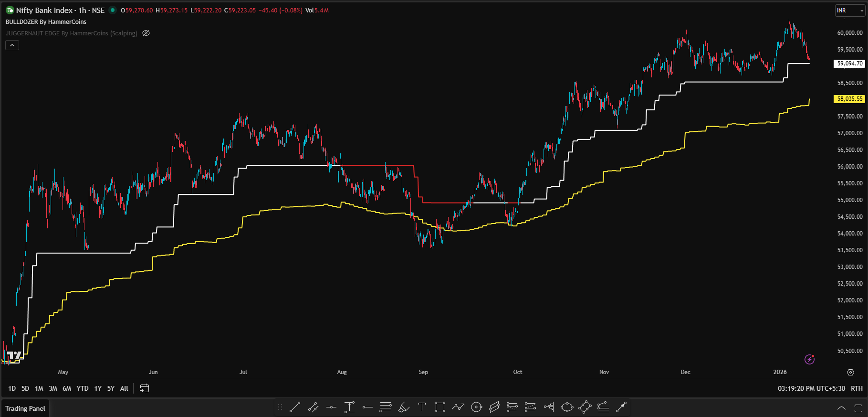Collapse the indicator legend with chevron
868x417 pixels.
coord(12,45)
